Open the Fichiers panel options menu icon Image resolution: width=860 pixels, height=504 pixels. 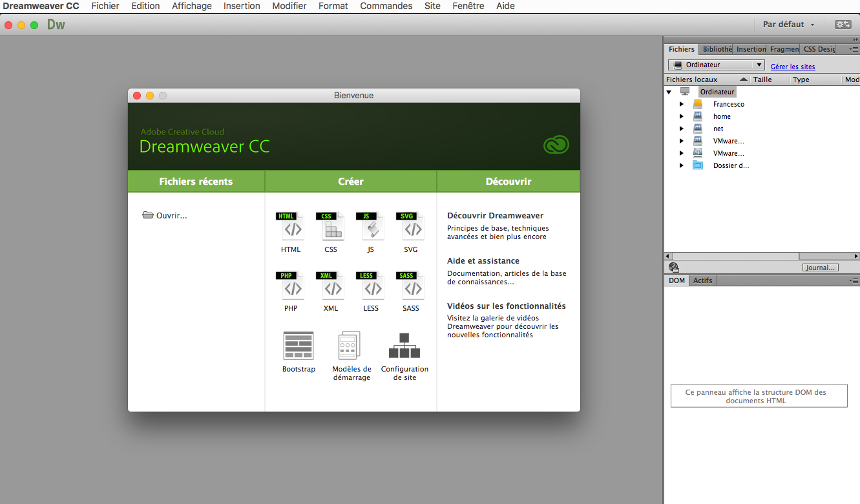[854, 49]
